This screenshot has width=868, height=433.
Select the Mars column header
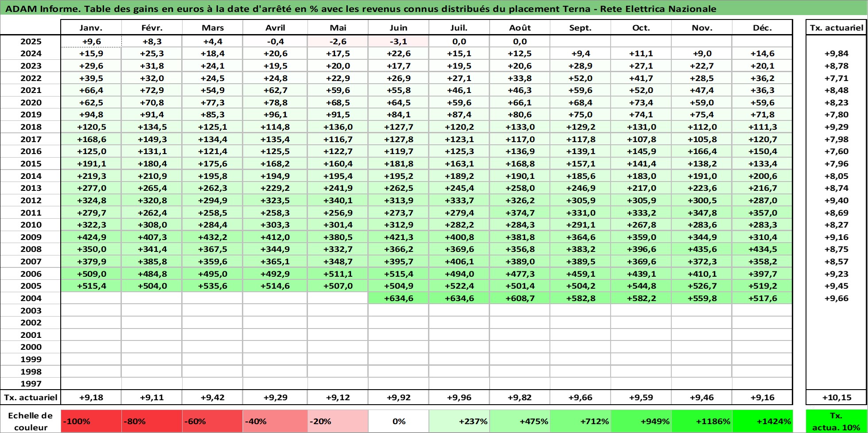[x=213, y=27]
